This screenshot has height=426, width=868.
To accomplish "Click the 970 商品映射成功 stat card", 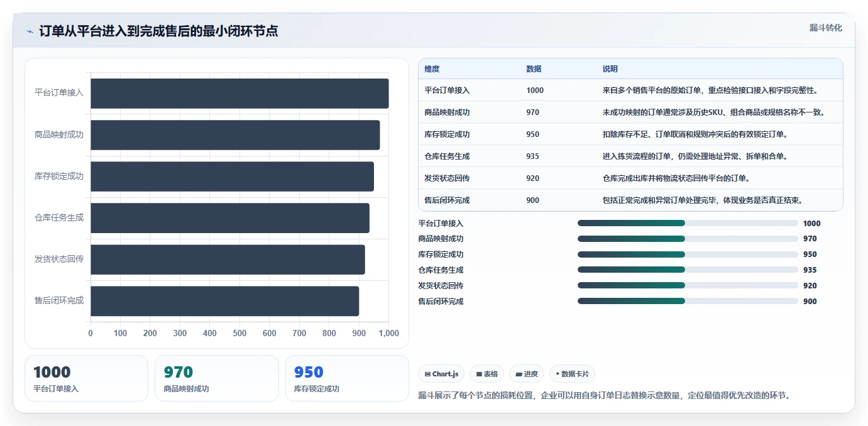I will pyautogui.click(x=216, y=378).
